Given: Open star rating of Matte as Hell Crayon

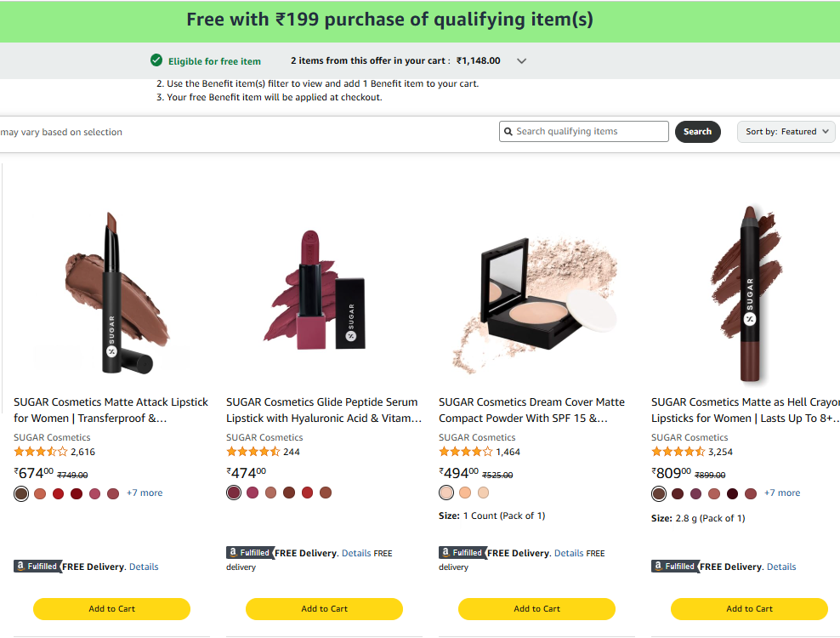Looking at the screenshot, I should pyautogui.click(x=678, y=452).
